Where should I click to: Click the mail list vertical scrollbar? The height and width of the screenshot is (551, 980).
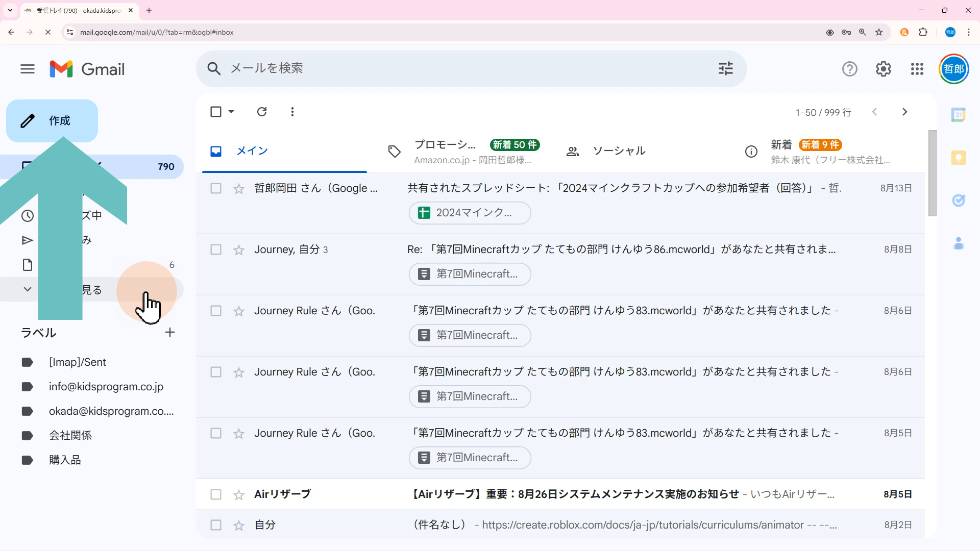(x=932, y=173)
